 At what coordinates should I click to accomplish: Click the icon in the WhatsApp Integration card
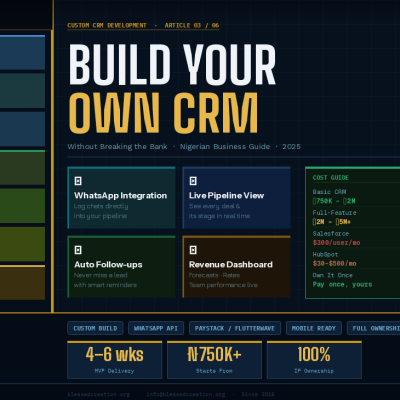coord(78,181)
